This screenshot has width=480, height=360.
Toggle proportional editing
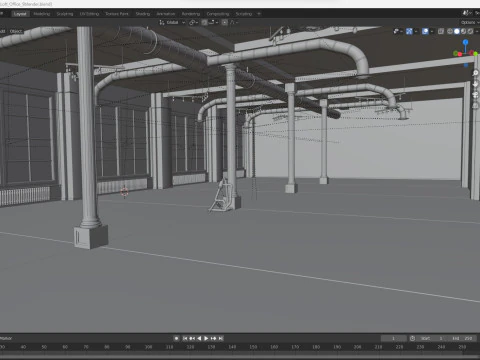tap(225, 22)
